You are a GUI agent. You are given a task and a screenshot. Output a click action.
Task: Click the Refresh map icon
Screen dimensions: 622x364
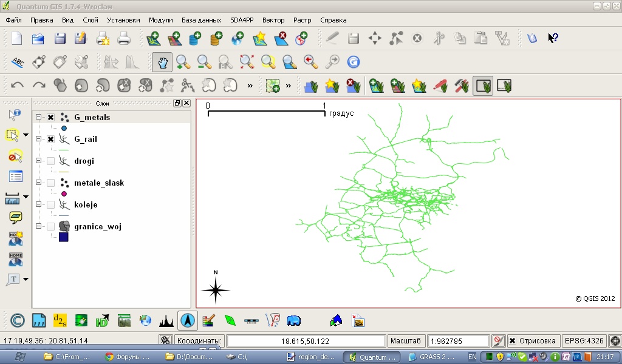[x=353, y=62]
